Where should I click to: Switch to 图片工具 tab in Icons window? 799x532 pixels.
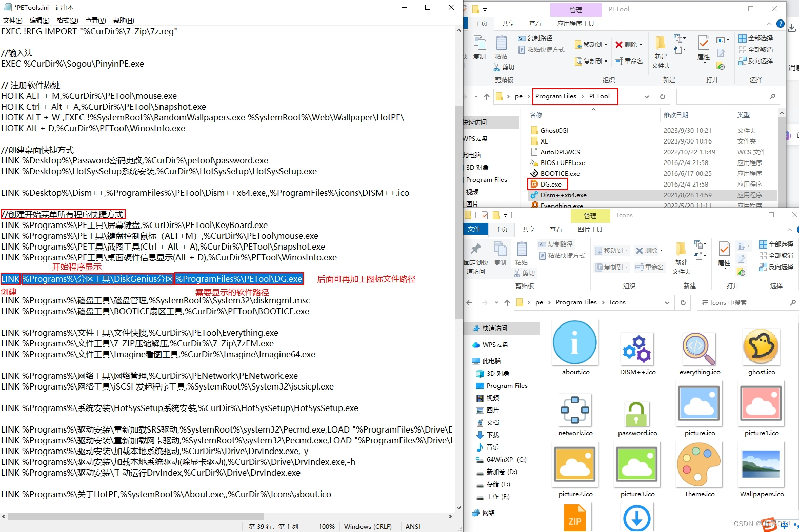[590, 229]
